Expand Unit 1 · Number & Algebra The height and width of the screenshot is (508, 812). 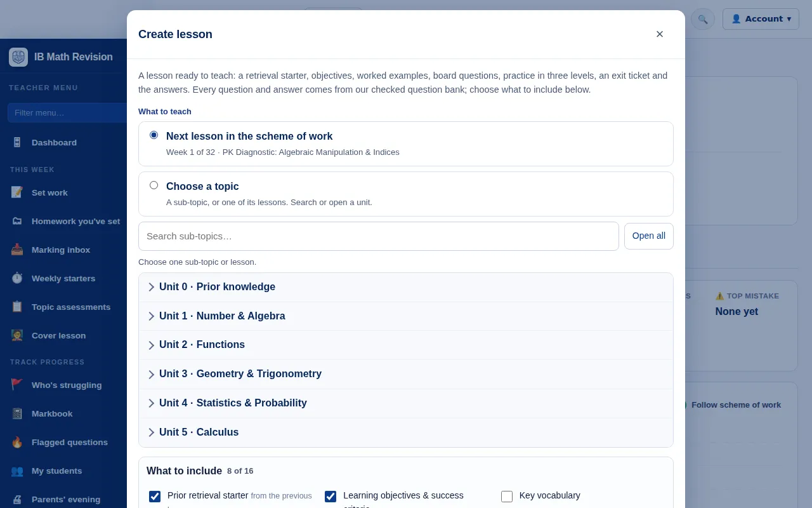406,316
